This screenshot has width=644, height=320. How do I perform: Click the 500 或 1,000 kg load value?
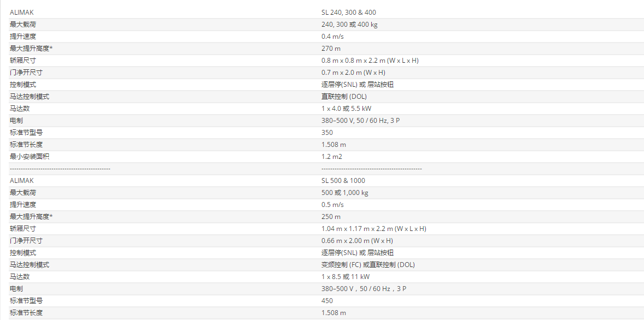coord(344,192)
